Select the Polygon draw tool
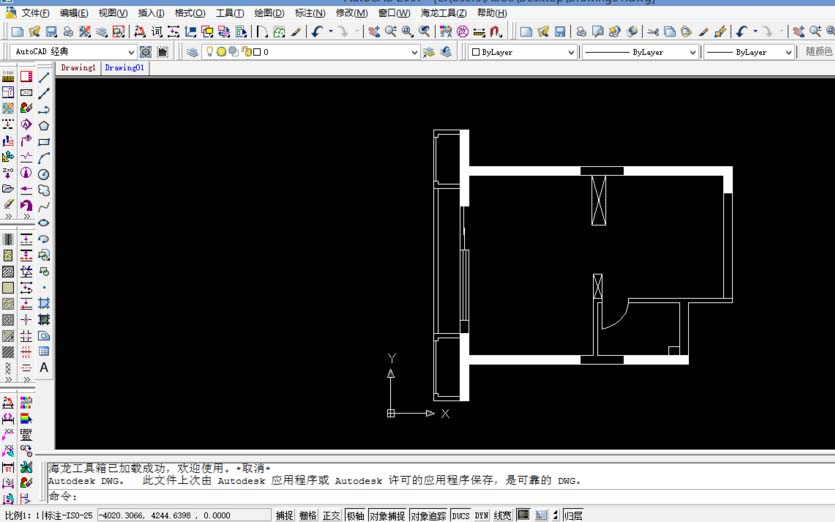 (44, 126)
